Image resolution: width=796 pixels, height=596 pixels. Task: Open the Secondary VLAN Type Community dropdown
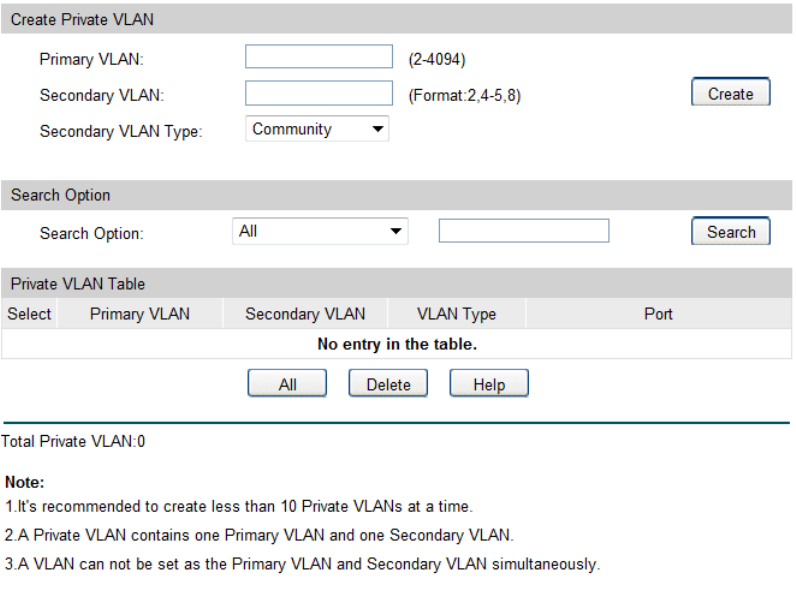pyautogui.click(x=317, y=129)
